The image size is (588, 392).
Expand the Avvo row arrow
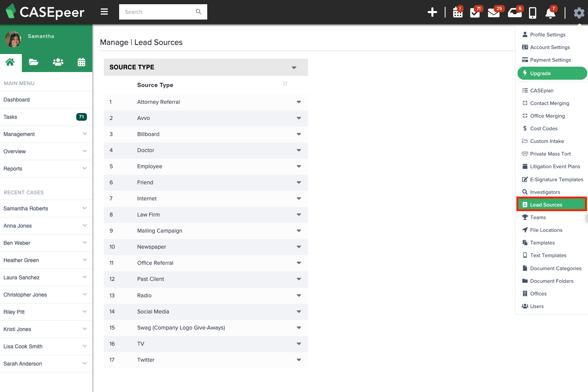tap(299, 118)
